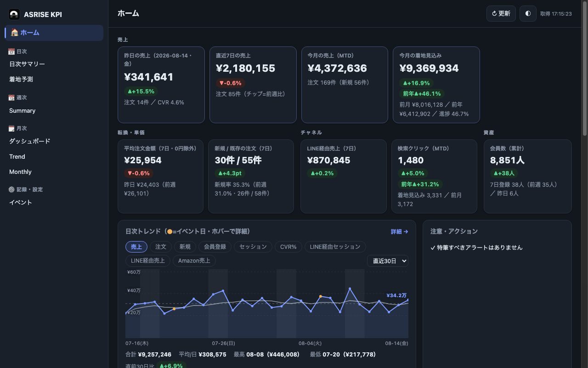This screenshot has width=588, height=368.
Task: Click the LINE経由売上（7日） card
Action: pyautogui.click(x=344, y=177)
